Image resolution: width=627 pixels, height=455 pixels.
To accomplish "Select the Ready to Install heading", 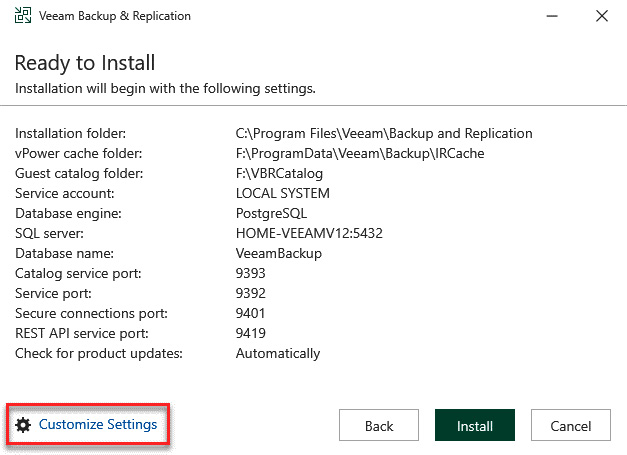I will pyautogui.click(x=85, y=63).
